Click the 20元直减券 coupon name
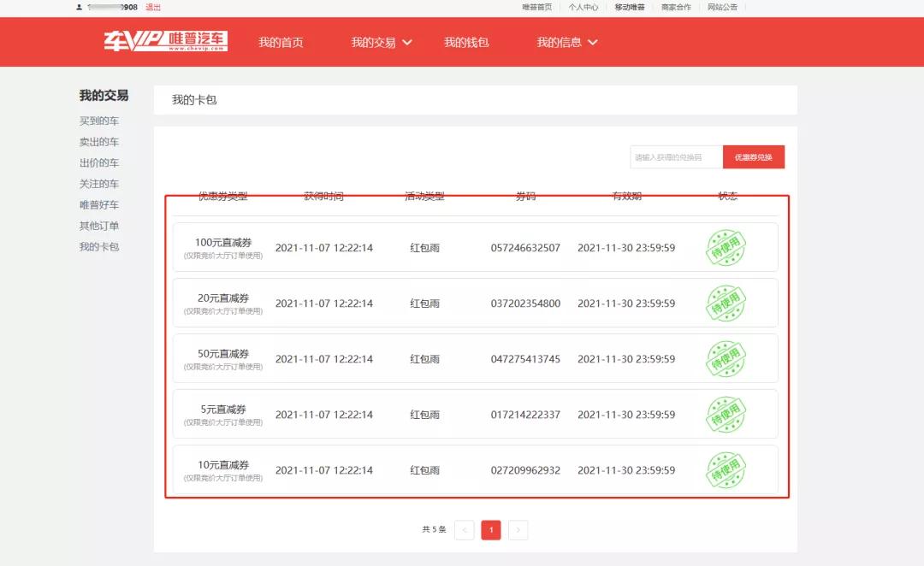The image size is (924, 566). pos(223,298)
